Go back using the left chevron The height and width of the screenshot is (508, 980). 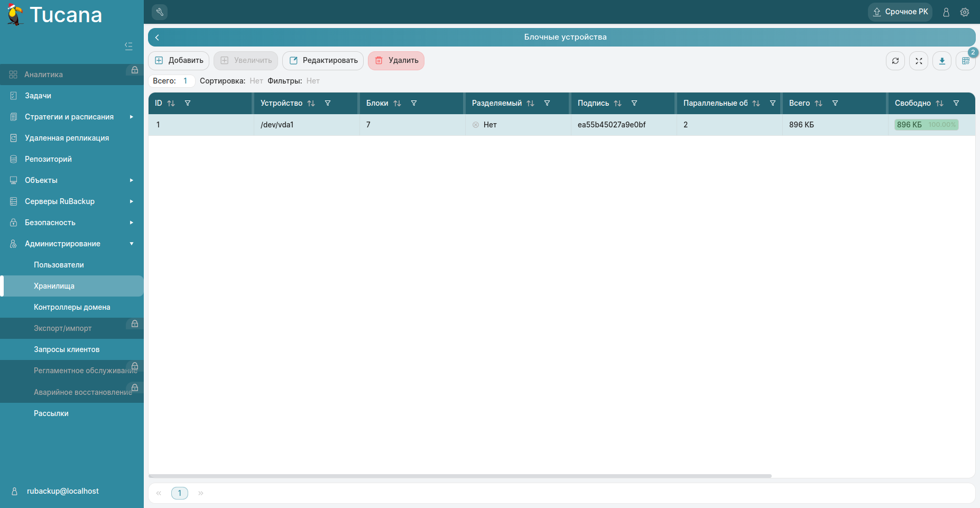coord(157,38)
